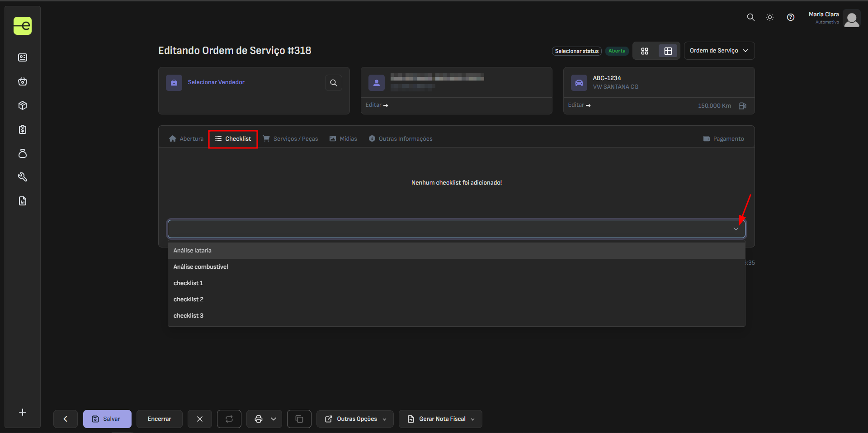Click the Encerrar button
This screenshot has height=433, width=868.
159,419
